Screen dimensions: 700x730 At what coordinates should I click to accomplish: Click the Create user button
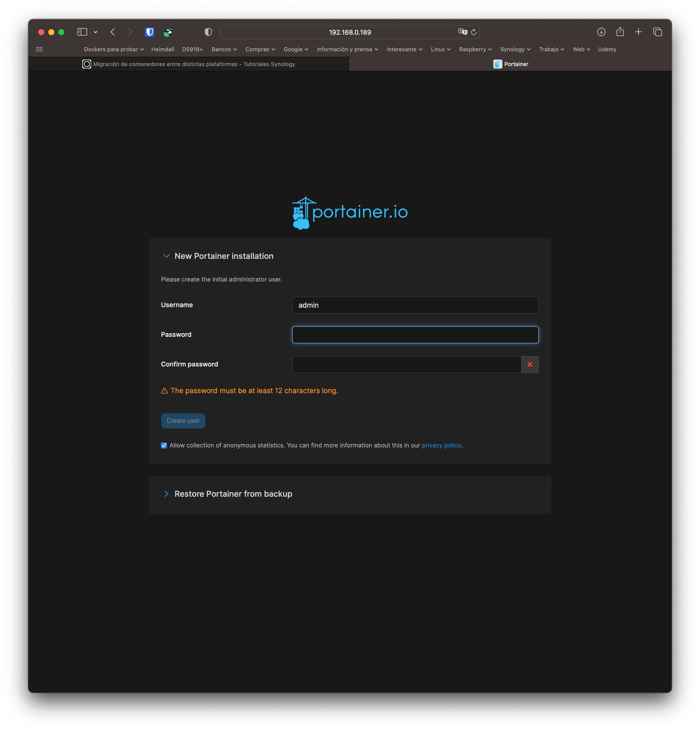pos(183,421)
